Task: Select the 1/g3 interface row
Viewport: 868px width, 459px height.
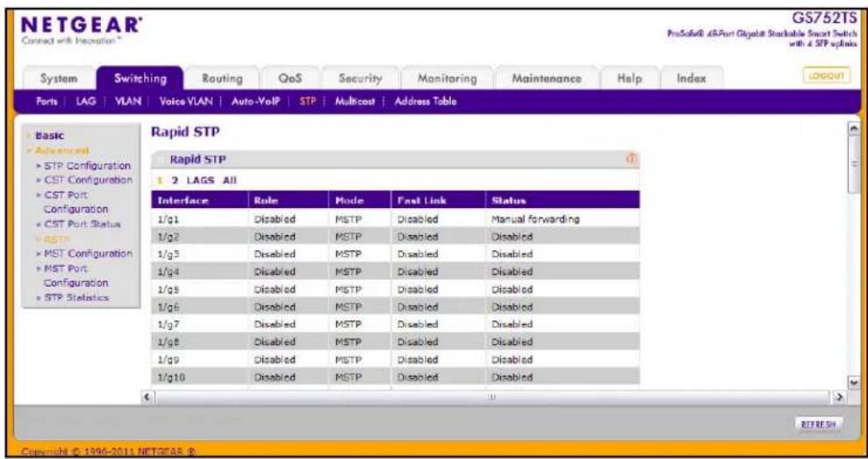Action: [x=395, y=255]
